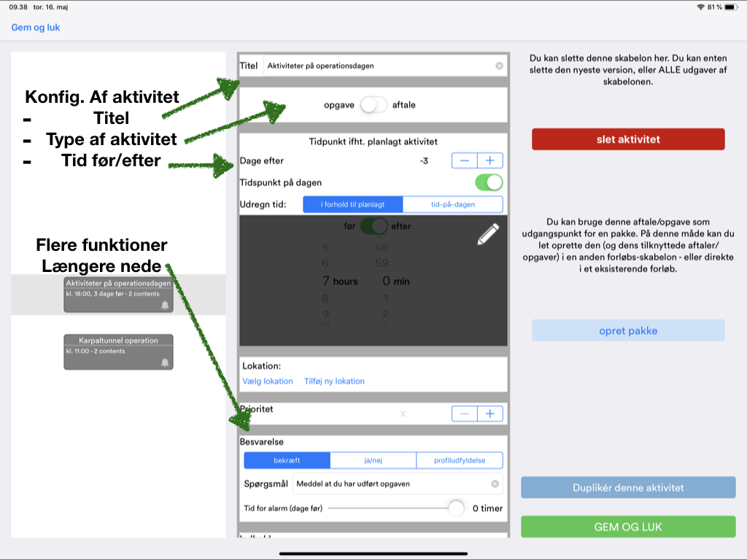Select 'Karpaltunnel operation' activity card
The height and width of the screenshot is (560, 747).
click(x=119, y=352)
